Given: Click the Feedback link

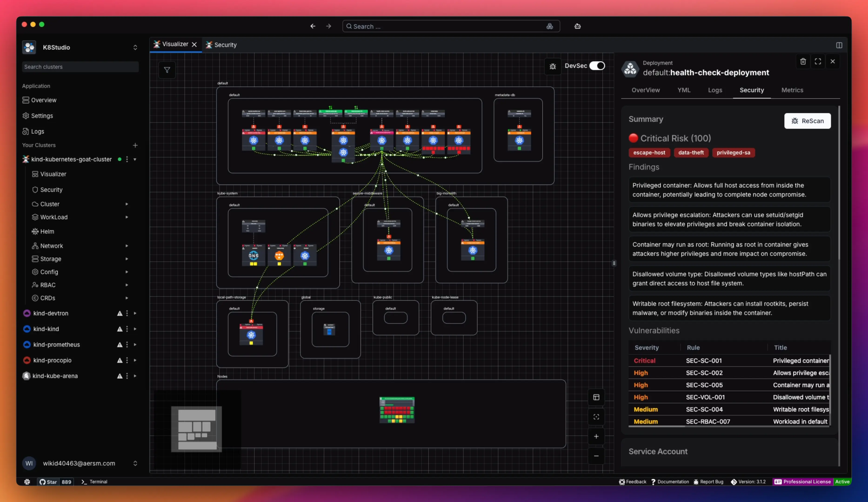Looking at the screenshot, I should (632, 482).
